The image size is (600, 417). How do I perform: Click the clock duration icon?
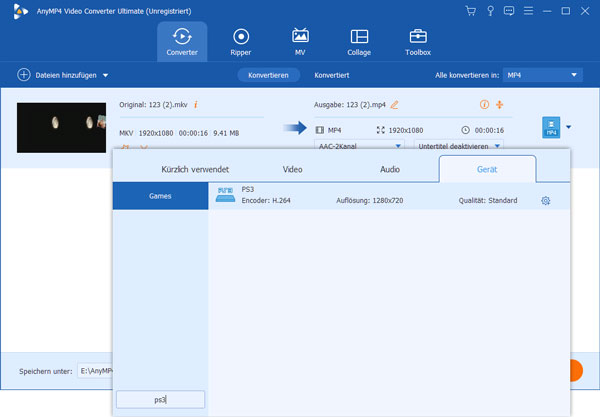465,130
